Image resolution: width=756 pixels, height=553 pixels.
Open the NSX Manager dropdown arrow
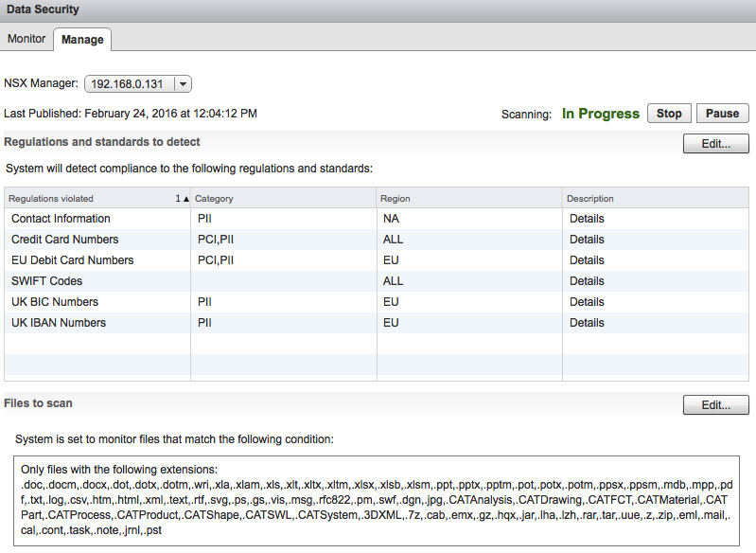(183, 84)
